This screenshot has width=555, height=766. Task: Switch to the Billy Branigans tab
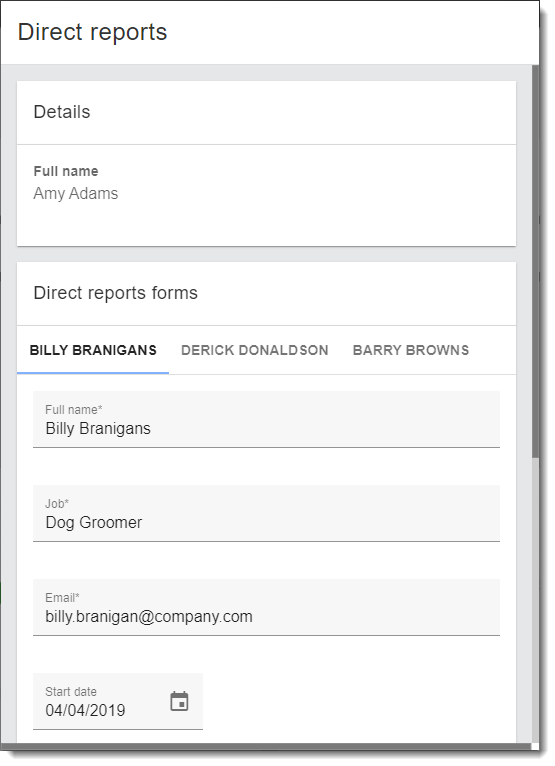tap(93, 350)
